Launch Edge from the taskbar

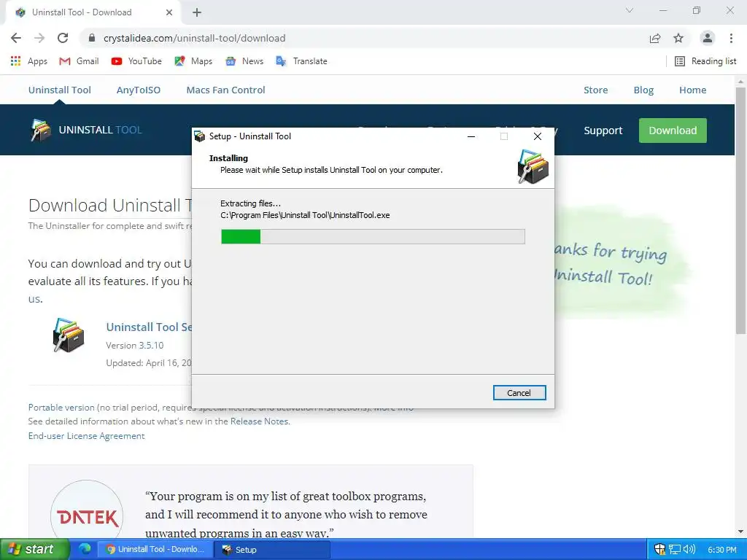pos(85,549)
